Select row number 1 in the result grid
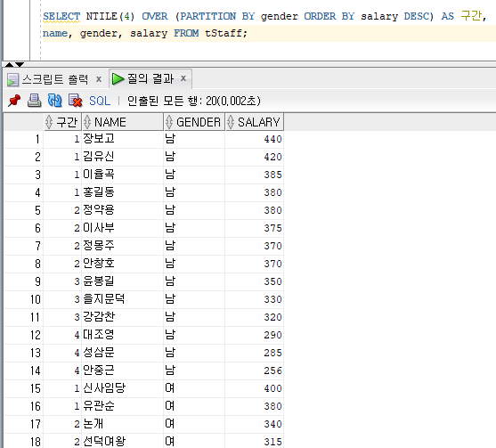Screen dimensions: 496x448 (23, 139)
